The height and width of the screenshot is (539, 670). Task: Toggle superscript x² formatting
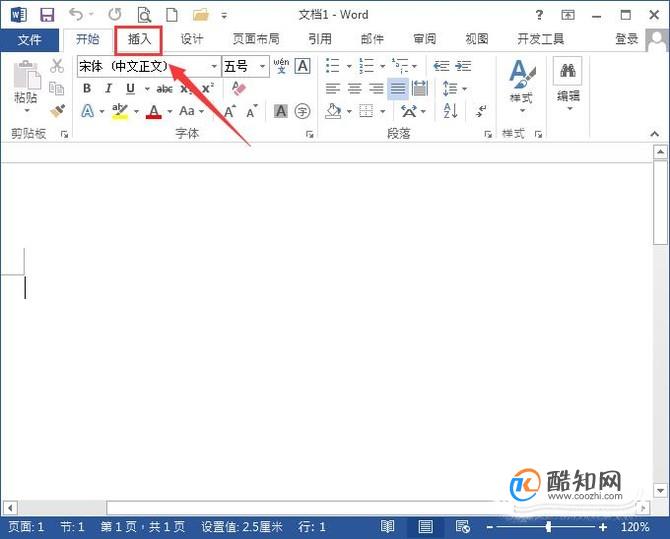coord(208,88)
